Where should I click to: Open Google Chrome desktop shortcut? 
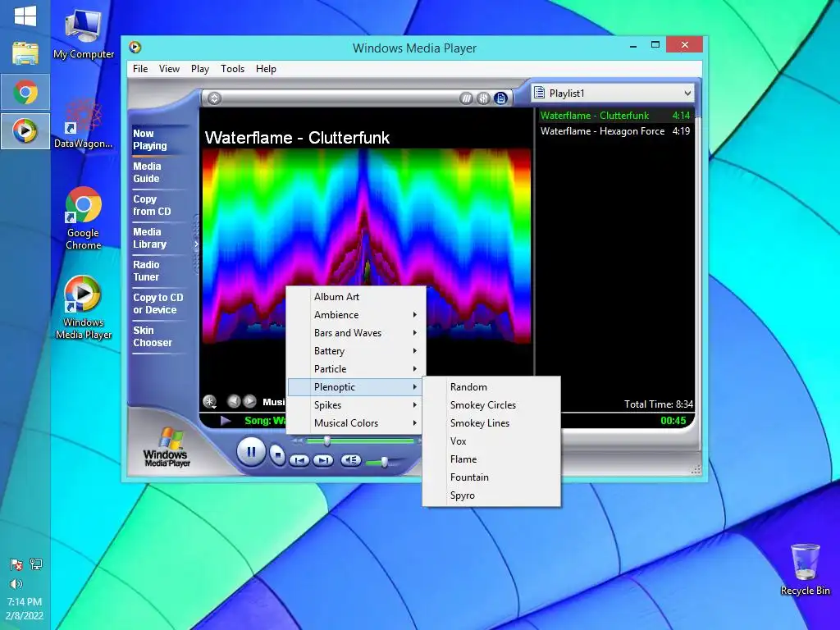point(83,218)
